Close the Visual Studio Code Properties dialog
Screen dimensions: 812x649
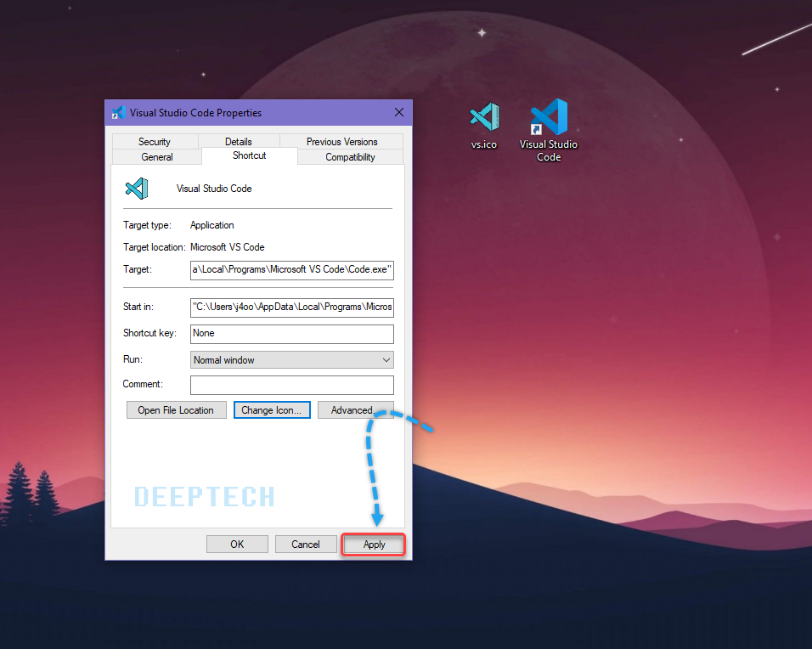tap(398, 112)
